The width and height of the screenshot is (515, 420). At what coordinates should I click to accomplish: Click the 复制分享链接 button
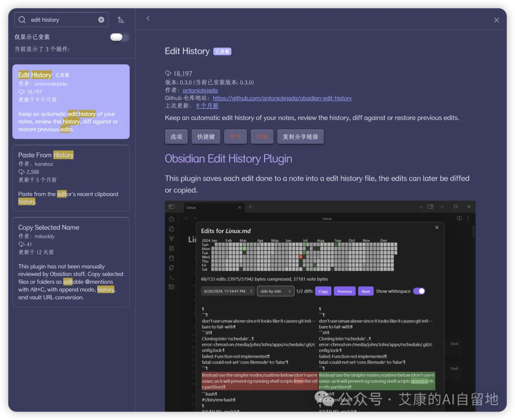coord(300,137)
